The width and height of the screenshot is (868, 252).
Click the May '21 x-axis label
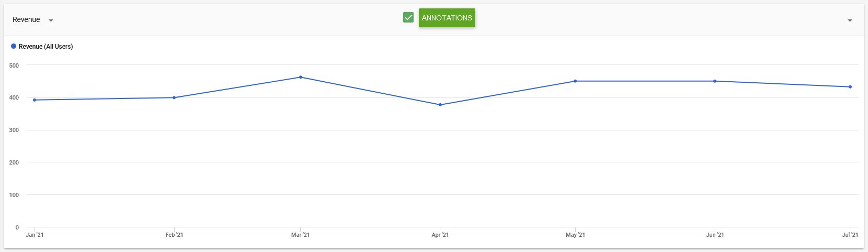tap(575, 235)
